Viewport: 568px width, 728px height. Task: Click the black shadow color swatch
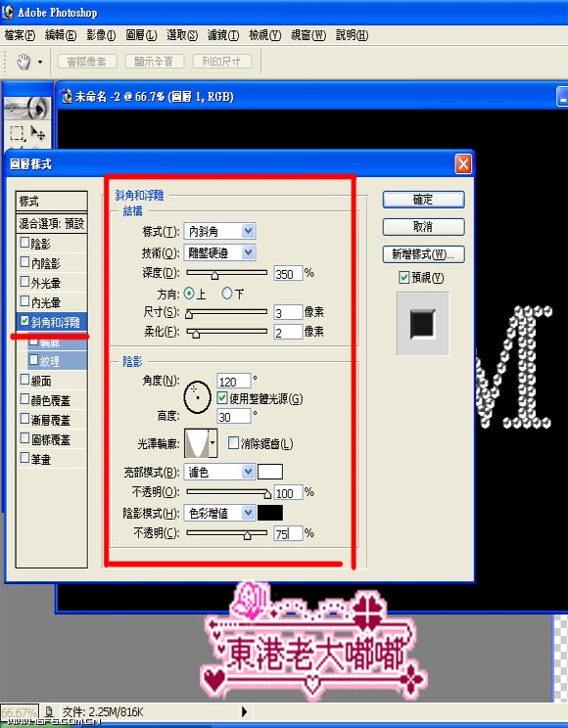pos(270,513)
